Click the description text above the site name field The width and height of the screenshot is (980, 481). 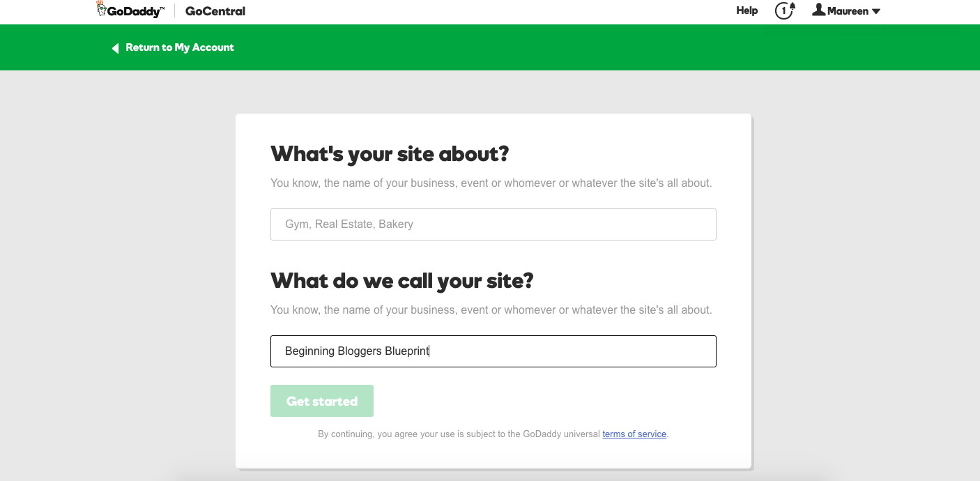(x=491, y=310)
